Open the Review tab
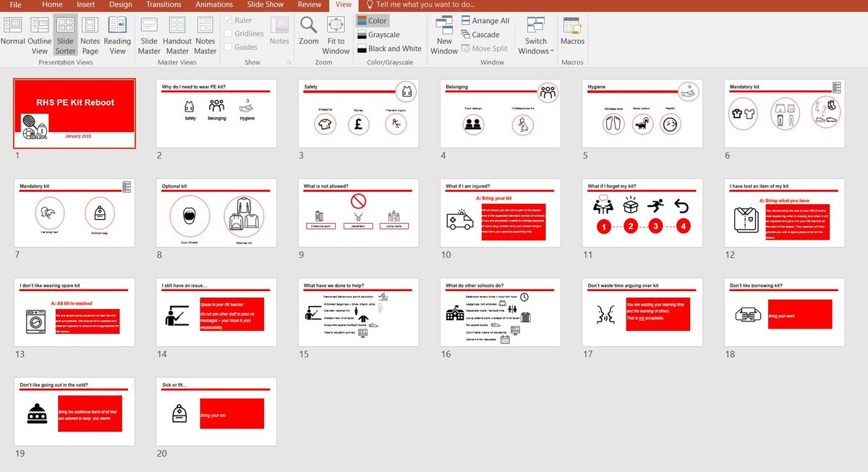The width and height of the screenshot is (868, 472). click(310, 4)
